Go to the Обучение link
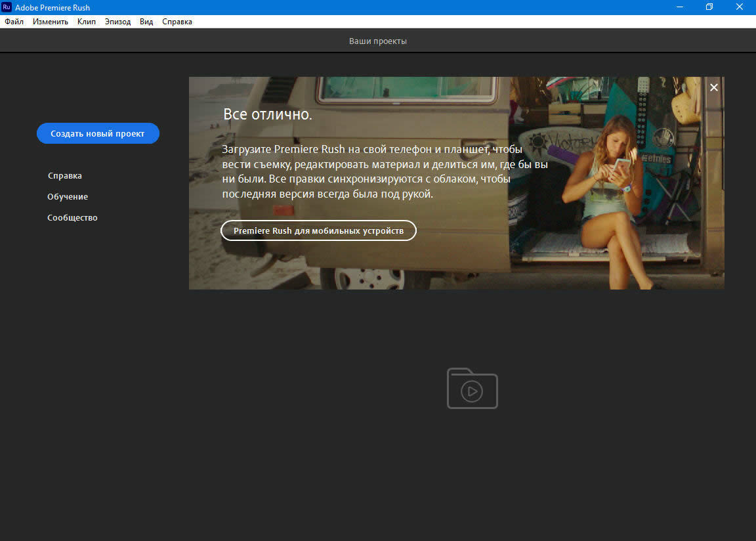Screen dimensions: 756x541 tap(68, 197)
